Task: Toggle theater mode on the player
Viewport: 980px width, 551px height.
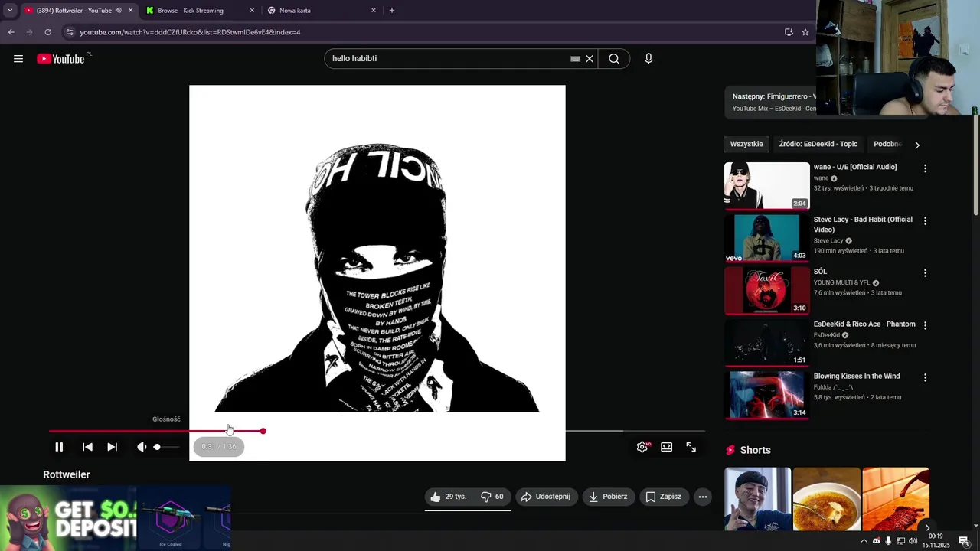Action: click(667, 447)
